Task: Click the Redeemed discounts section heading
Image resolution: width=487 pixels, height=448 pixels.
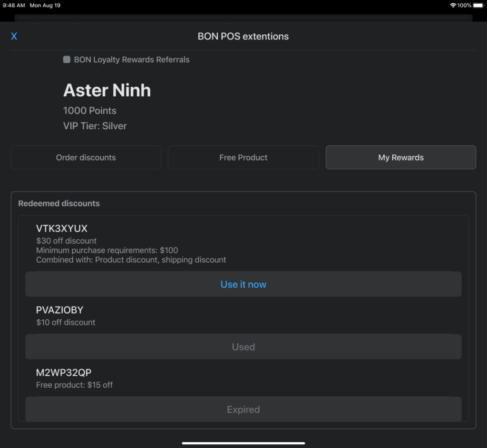Action: (x=59, y=203)
